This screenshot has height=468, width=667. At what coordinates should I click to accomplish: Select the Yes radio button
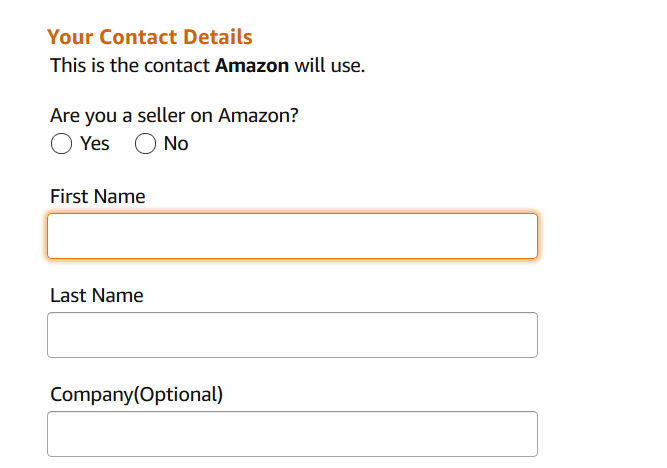(61, 143)
